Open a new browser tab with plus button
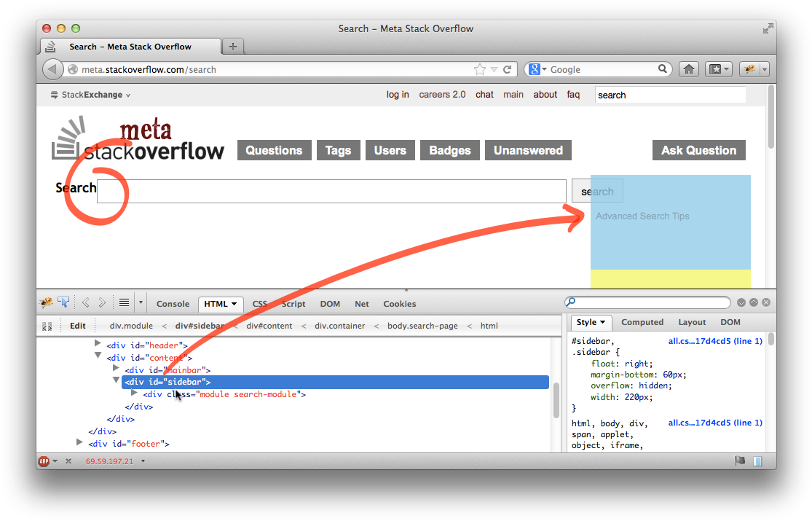The width and height of the screenshot is (812, 521). point(233,47)
